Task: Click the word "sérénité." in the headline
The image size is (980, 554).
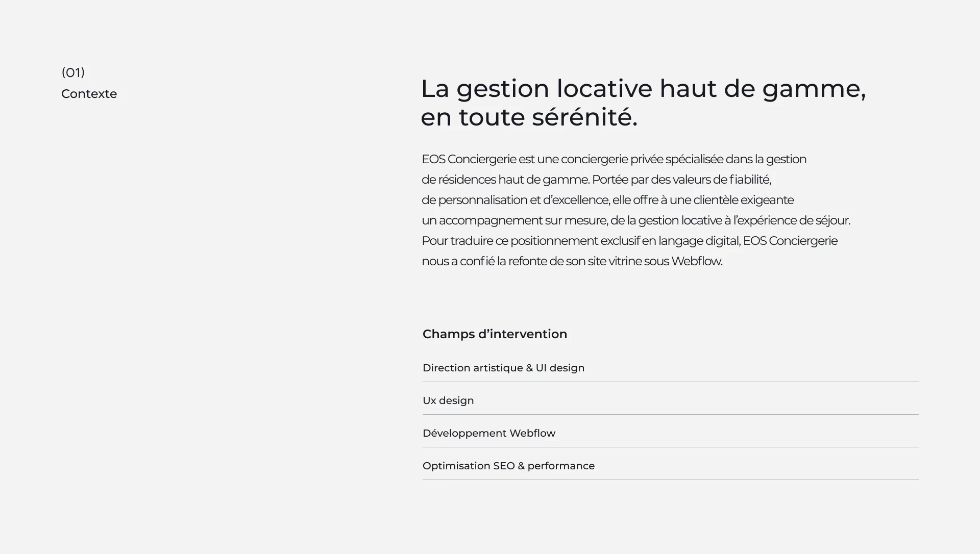Action: pyautogui.click(x=584, y=117)
